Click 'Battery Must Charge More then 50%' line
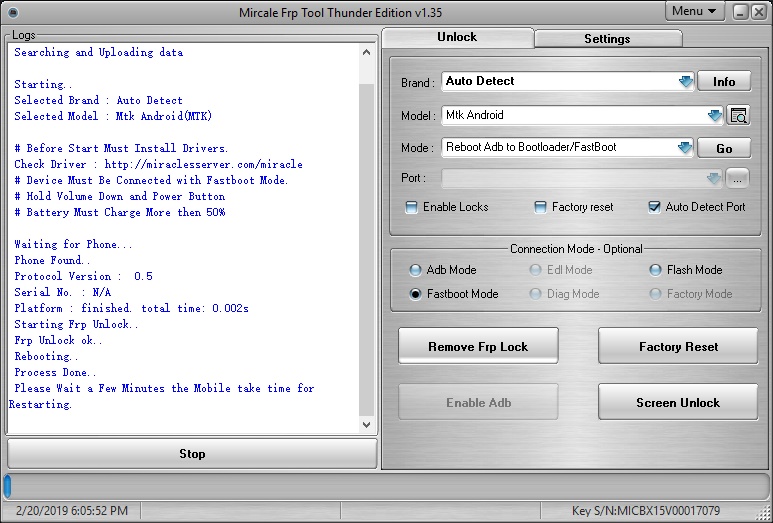The width and height of the screenshot is (773, 523). click(x=120, y=212)
